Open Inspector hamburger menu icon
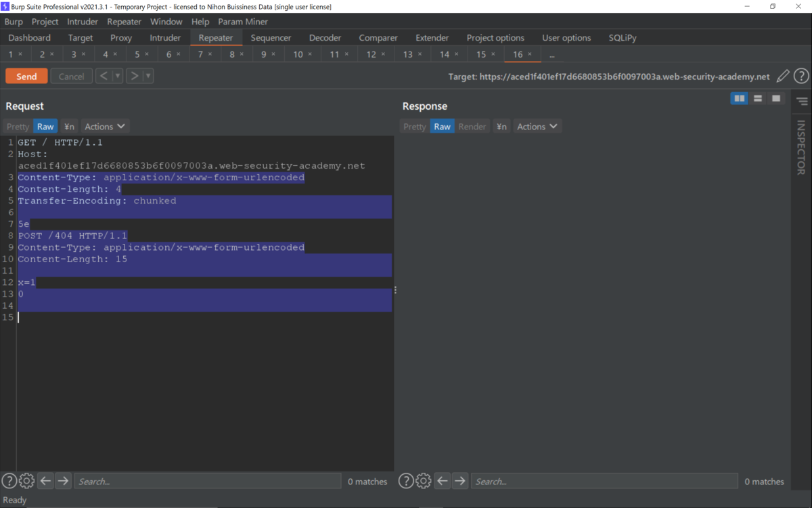 [x=802, y=102]
